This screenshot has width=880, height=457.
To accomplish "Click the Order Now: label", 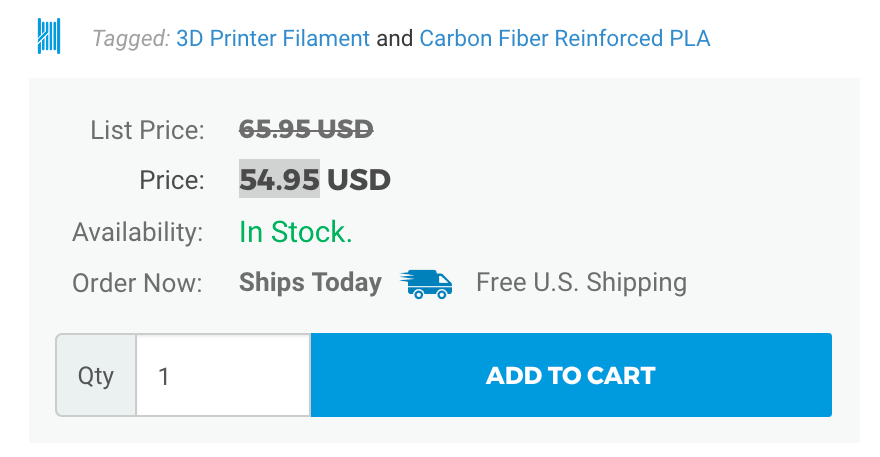I will pos(137,283).
